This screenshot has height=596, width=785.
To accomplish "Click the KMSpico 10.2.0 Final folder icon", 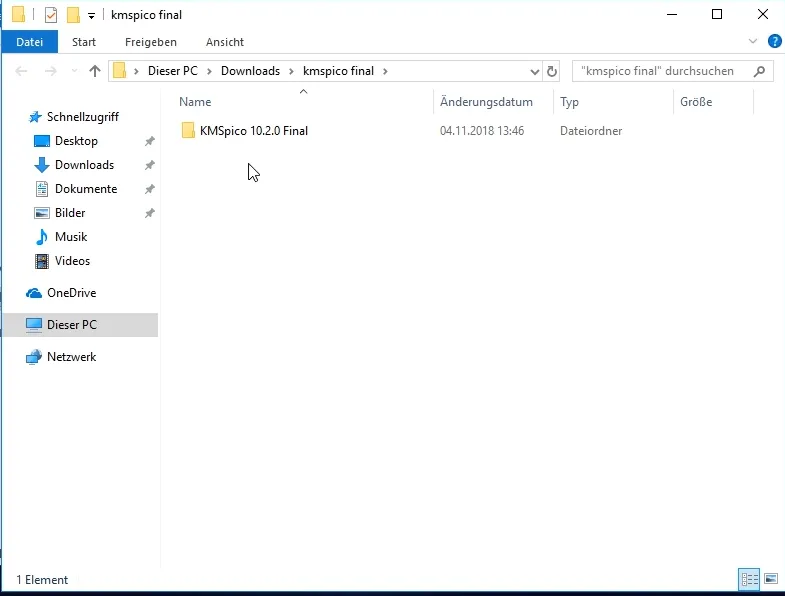I will pos(188,130).
